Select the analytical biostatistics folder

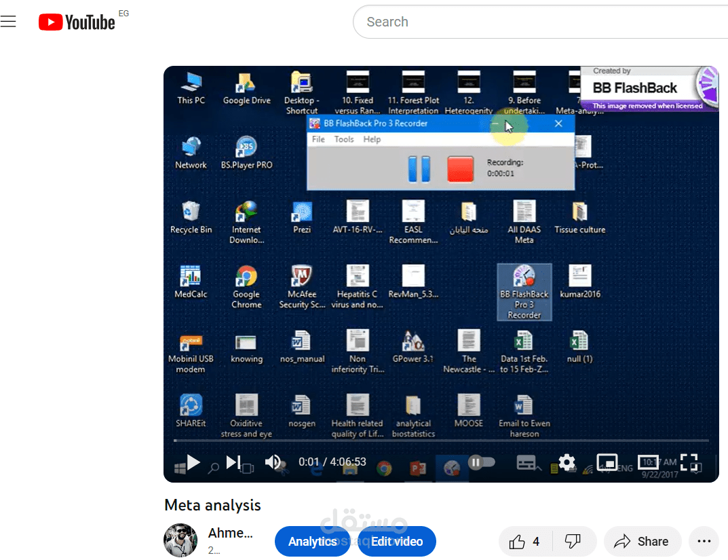[413, 416]
